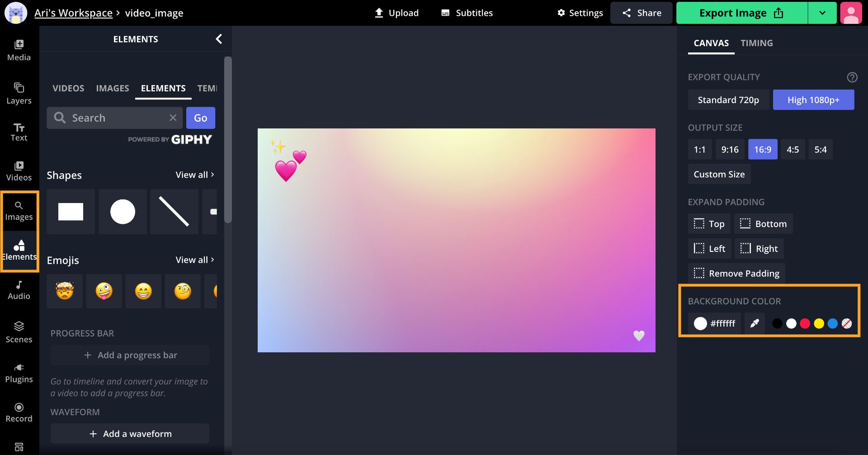Open the Plugins sidebar panel
This screenshot has width=868, height=455.
pyautogui.click(x=19, y=373)
